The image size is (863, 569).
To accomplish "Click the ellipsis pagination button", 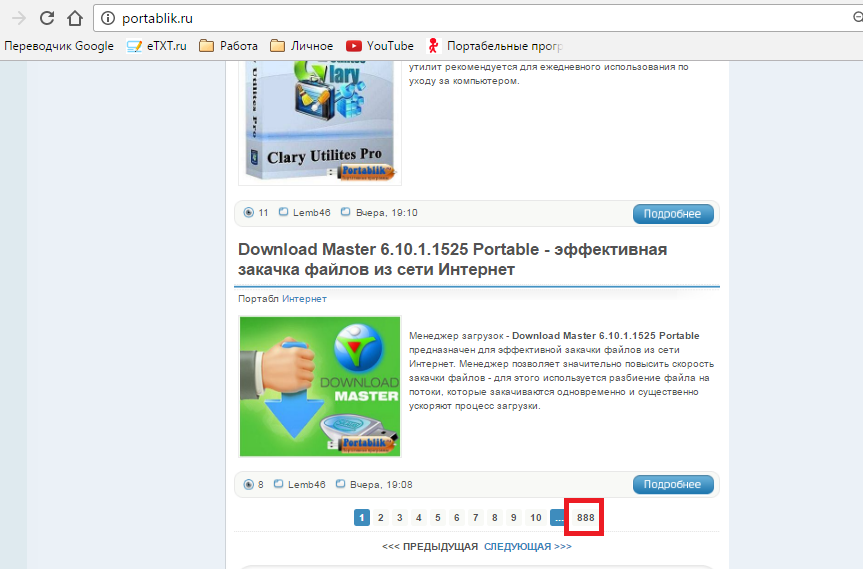I will (x=558, y=517).
